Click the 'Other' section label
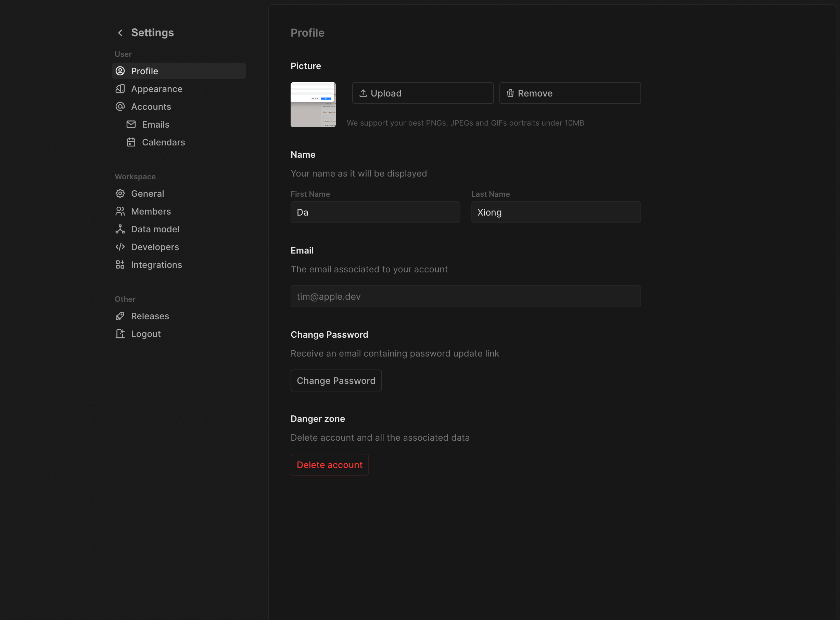 pyautogui.click(x=125, y=299)
